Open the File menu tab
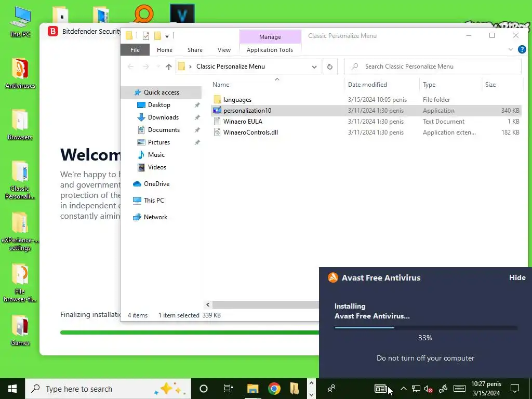The height and width of the screenshot is (399, 532). pyautogui.click(x=135, y=50)
